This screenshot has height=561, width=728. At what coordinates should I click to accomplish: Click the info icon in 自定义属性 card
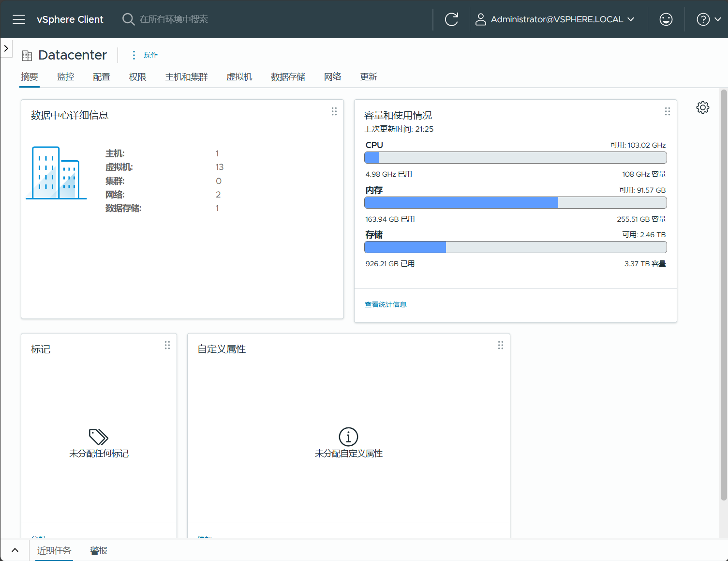(x=348, y=437)
